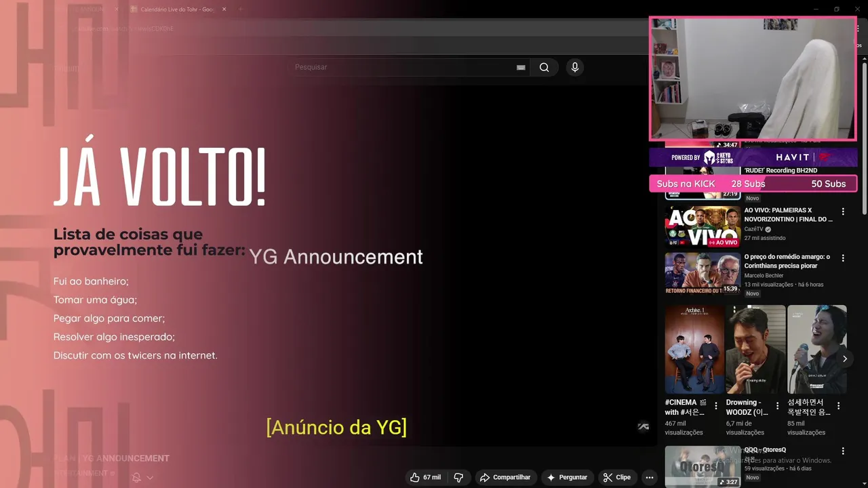This screenshot has height=488, width=868.
Task: Open the 섬세하면서 폭발적인 short thumbnail
Action: (x=816, y=349)
